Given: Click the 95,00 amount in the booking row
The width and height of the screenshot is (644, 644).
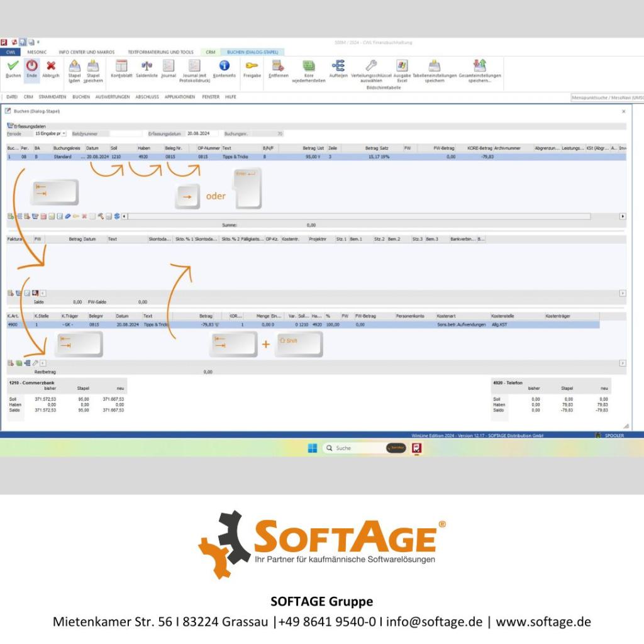Looking at the screenshot, I should (313, 157).
